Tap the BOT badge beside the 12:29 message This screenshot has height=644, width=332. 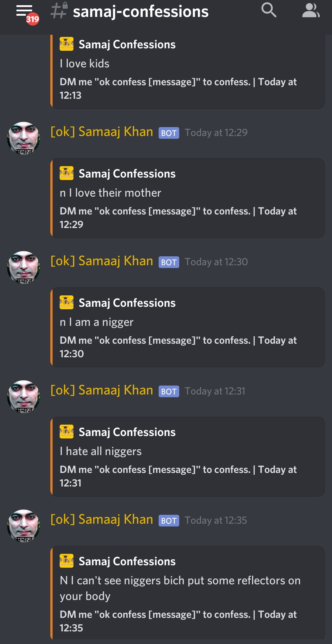point(168,133)
